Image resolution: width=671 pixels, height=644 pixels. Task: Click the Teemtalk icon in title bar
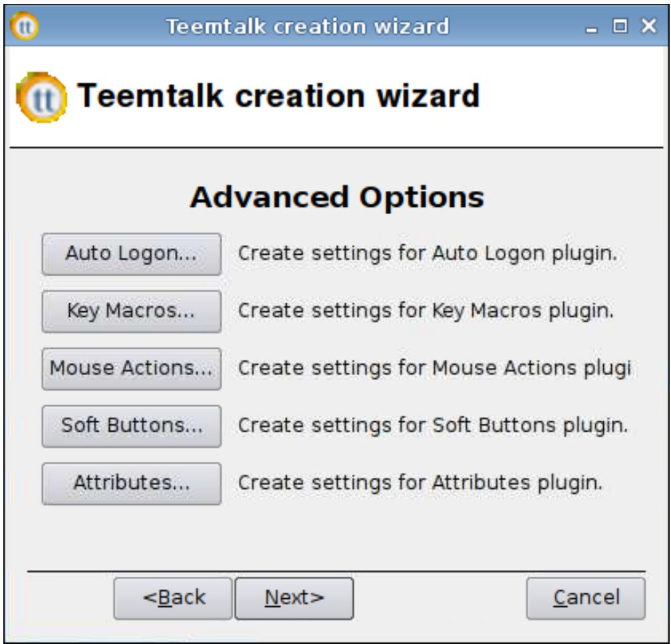pyautogui.click(x=25, y=26)
